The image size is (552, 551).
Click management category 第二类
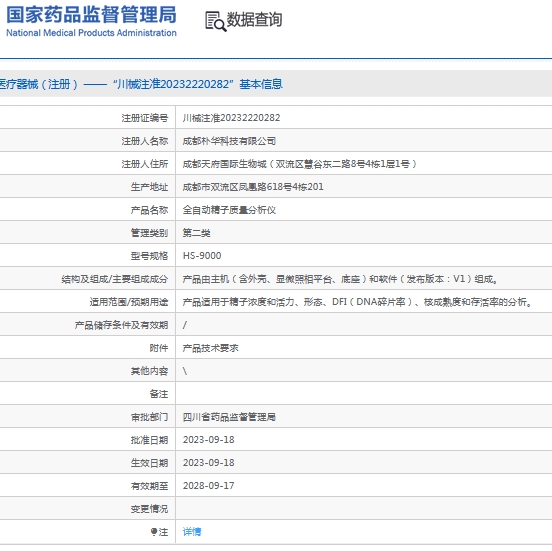pos(196,233)
